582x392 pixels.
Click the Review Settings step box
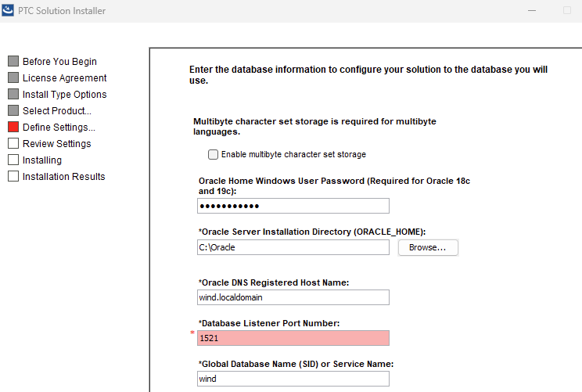(x=13, y=143)
